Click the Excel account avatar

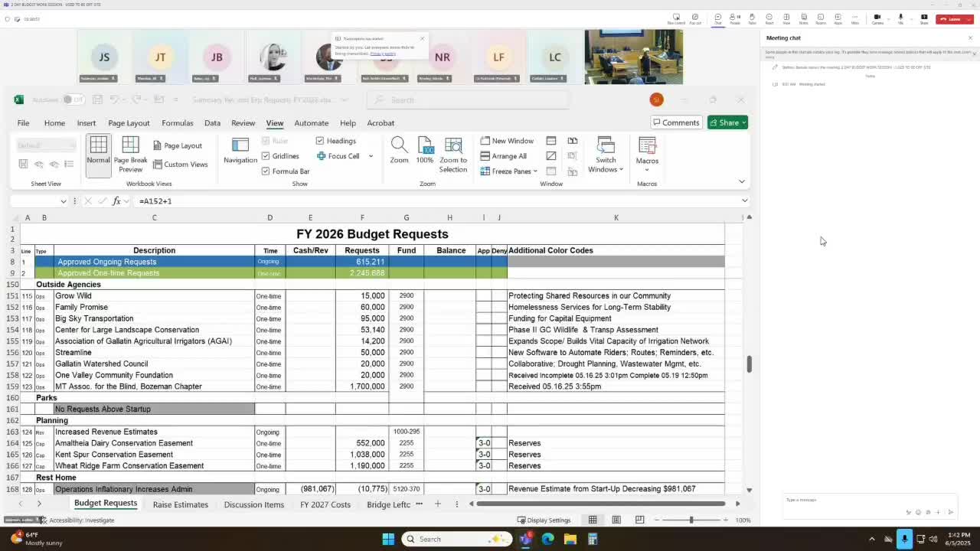656,99
